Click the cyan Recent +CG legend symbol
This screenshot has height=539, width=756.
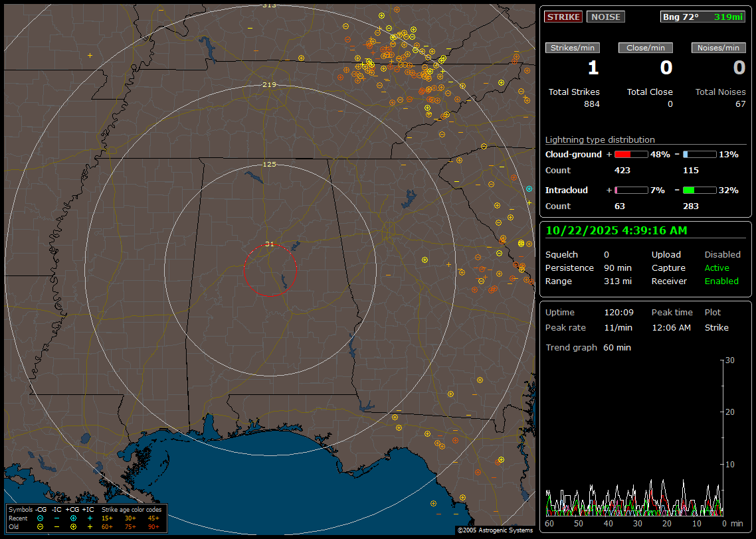click(73, 518)
